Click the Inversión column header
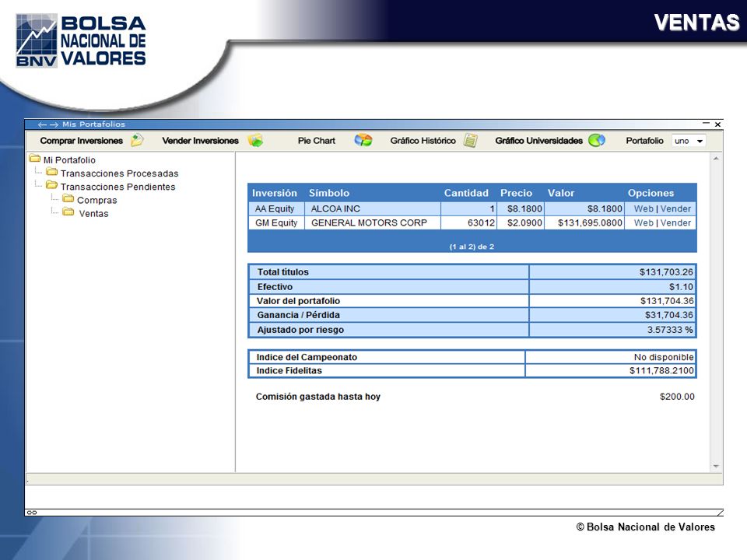The width and height of the screenshot is (747, 560). point(275,193)
